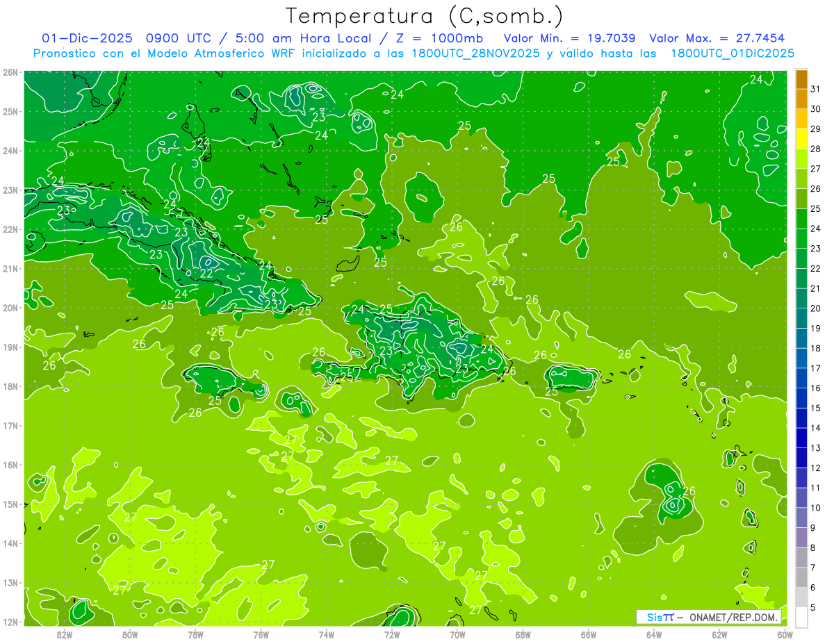Click the 'Z = 1000mb' level text

point(439,39)
